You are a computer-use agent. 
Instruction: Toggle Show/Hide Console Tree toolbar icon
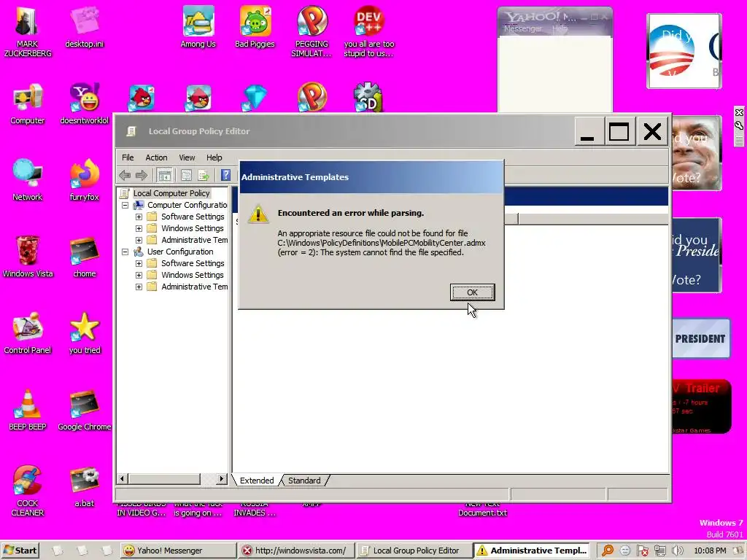tap(165, 175)
